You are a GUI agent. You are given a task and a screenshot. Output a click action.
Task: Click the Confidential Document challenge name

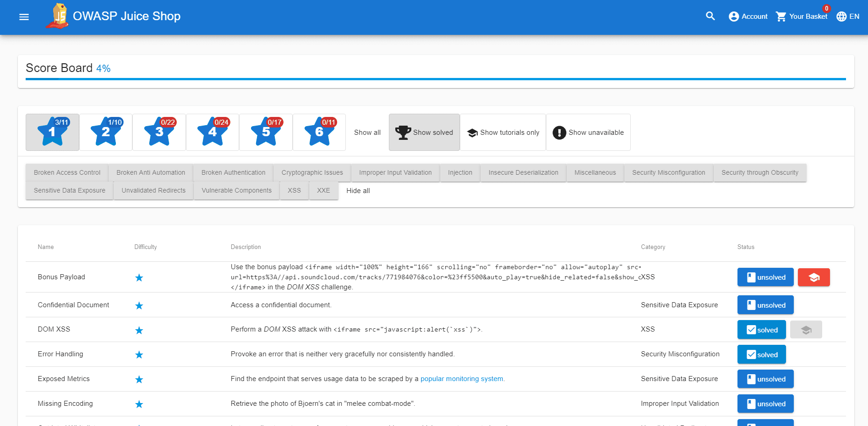[73, 305]
